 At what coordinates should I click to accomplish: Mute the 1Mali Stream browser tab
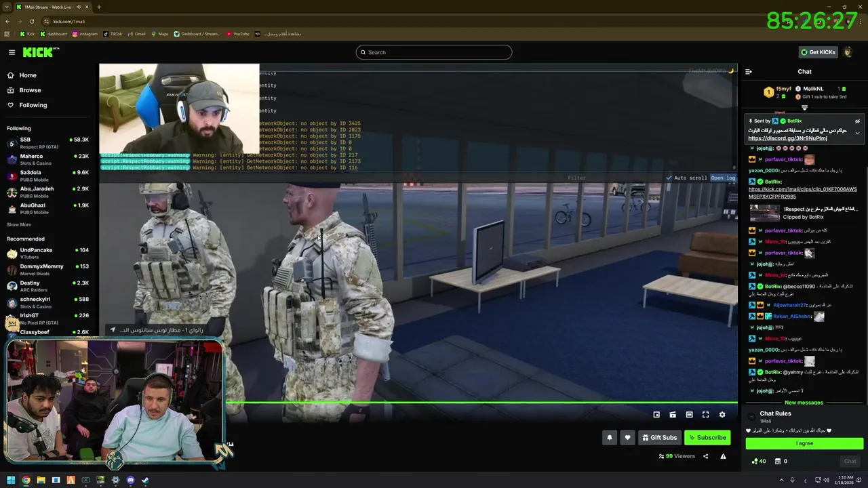[x=79, y=7]
